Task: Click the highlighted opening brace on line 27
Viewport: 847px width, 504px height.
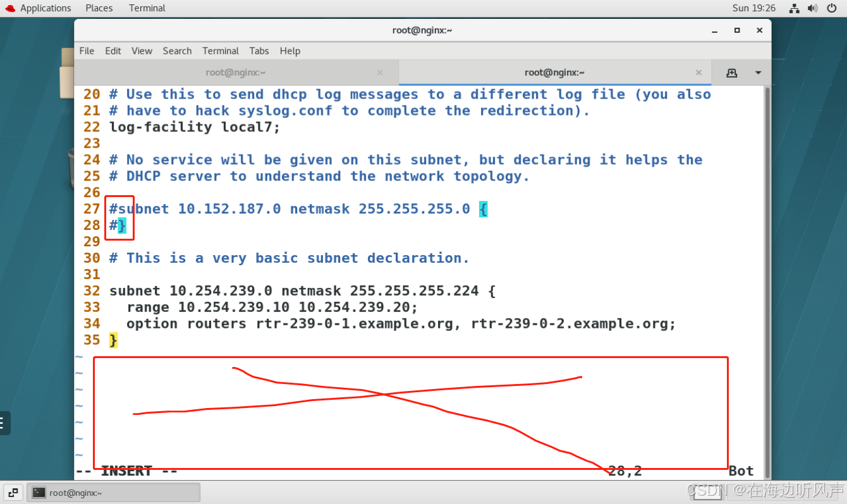Action: pyautogui.click(x=484, y=209)
